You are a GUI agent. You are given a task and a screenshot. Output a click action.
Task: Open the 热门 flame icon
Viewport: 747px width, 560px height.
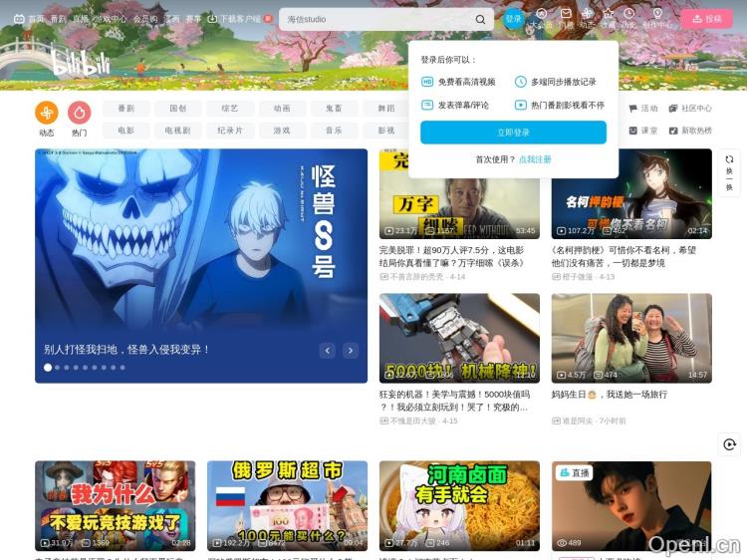[x=79, y=113]
